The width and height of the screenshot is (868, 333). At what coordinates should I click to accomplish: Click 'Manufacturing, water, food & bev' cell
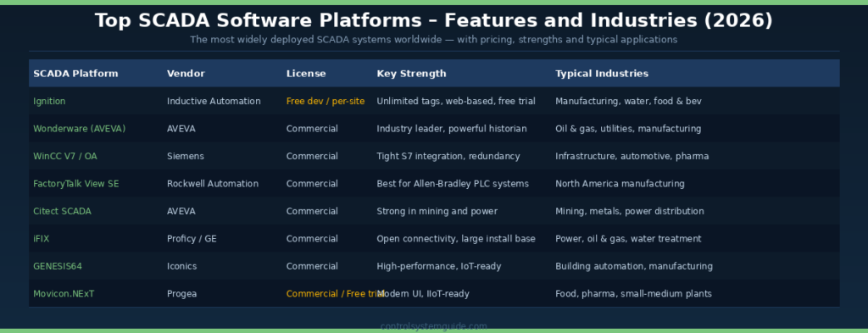pos(628,101)
